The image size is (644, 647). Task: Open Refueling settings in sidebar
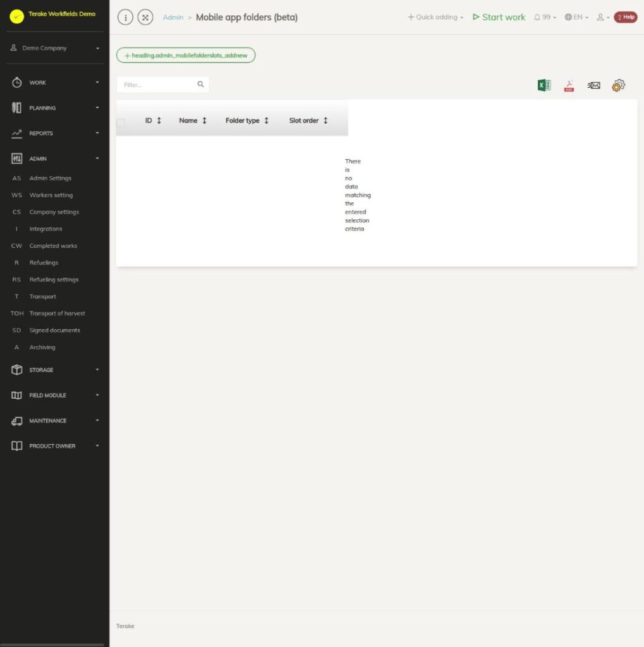pyautogui.click(x=54, y=279)
